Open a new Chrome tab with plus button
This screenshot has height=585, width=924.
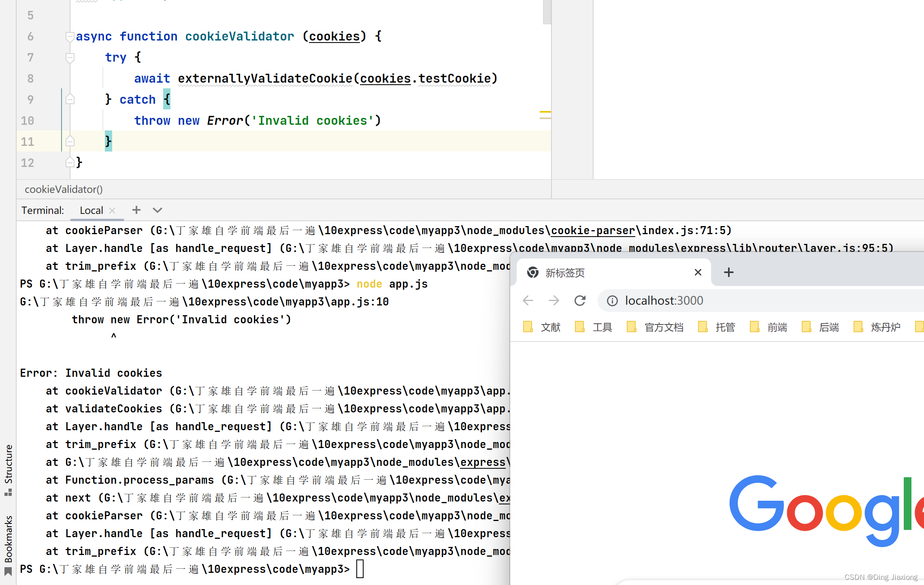728,272
